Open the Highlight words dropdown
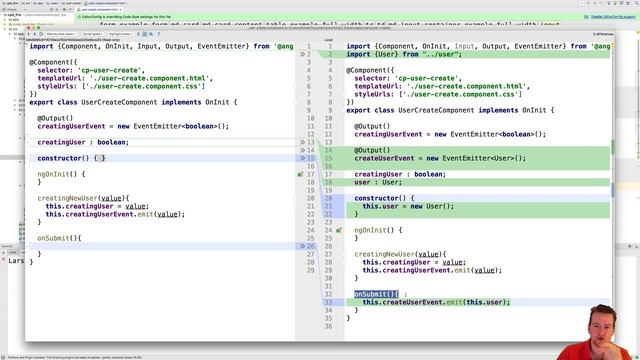The height and width of the screenshot is (360, 640). tap(120, 34)
